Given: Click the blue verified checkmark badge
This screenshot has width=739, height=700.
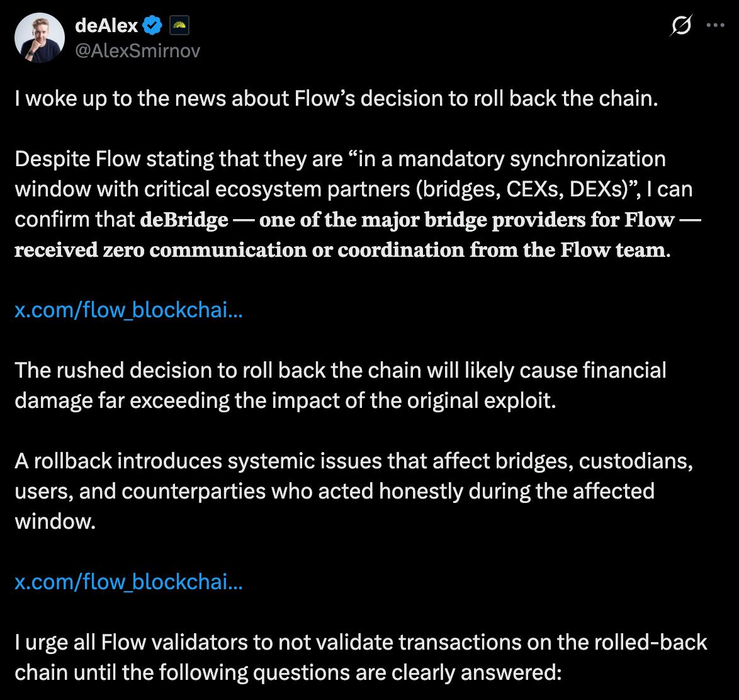Looking at the screenshot, I should pos(153,26).
